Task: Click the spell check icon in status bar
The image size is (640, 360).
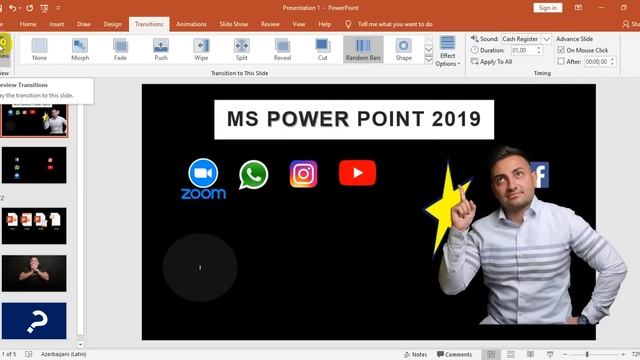Action: pyautogui.click(x=29, y=354)
